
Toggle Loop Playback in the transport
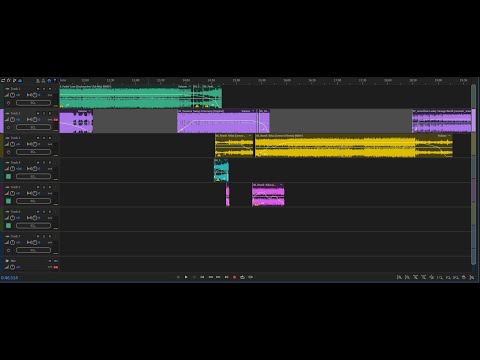242,277
